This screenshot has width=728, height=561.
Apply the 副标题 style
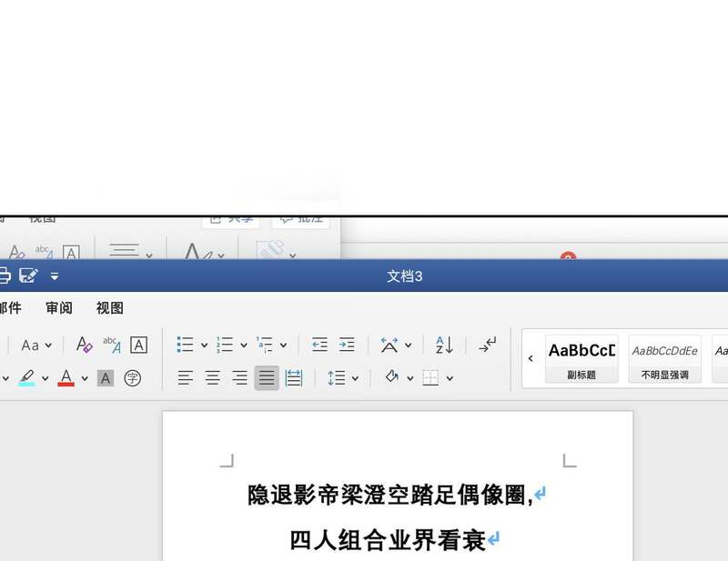(581, 358)
